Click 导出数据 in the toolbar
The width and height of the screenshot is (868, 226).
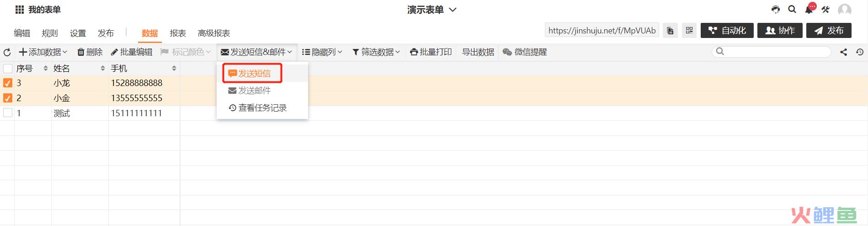click(478, 52)
